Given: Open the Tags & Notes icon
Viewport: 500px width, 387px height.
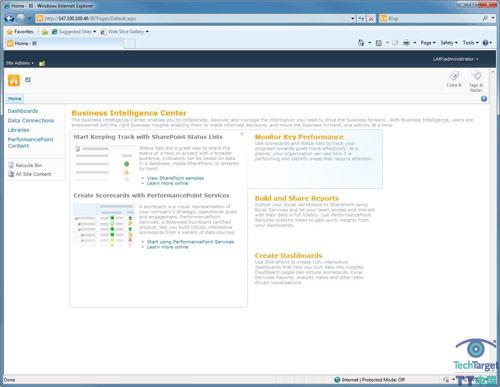Looking at the screenshot, I should pos(476,75).
